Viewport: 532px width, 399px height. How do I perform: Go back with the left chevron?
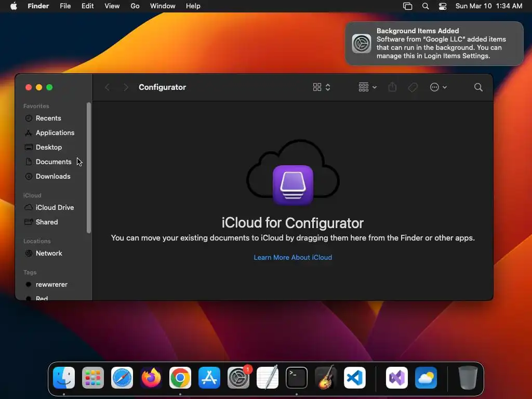[107, 87]
